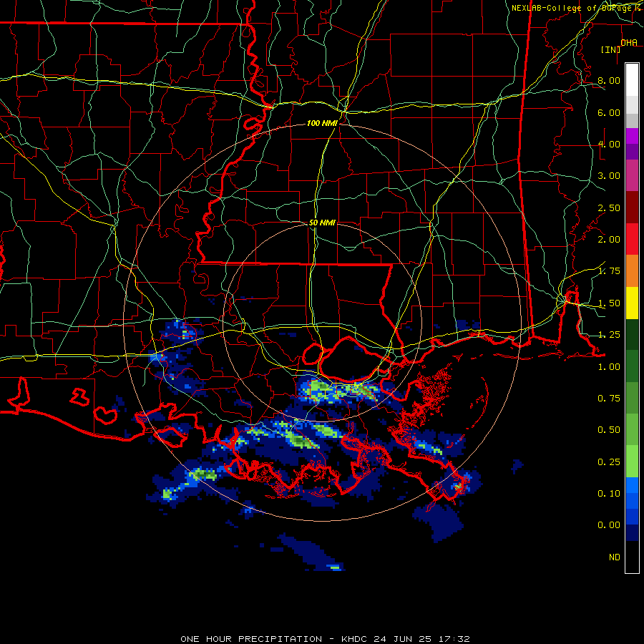Click the 'OHA' product code label
Image resolution: width=644 pixels, height=644 pixels.
click(x=629, y=42)
